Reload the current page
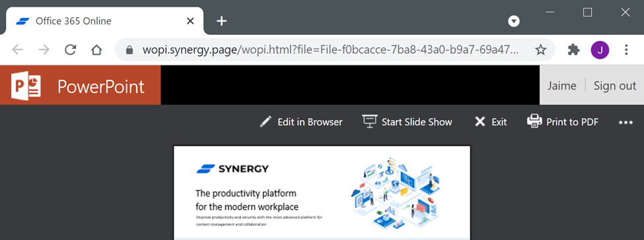 (x=71, y=50)
